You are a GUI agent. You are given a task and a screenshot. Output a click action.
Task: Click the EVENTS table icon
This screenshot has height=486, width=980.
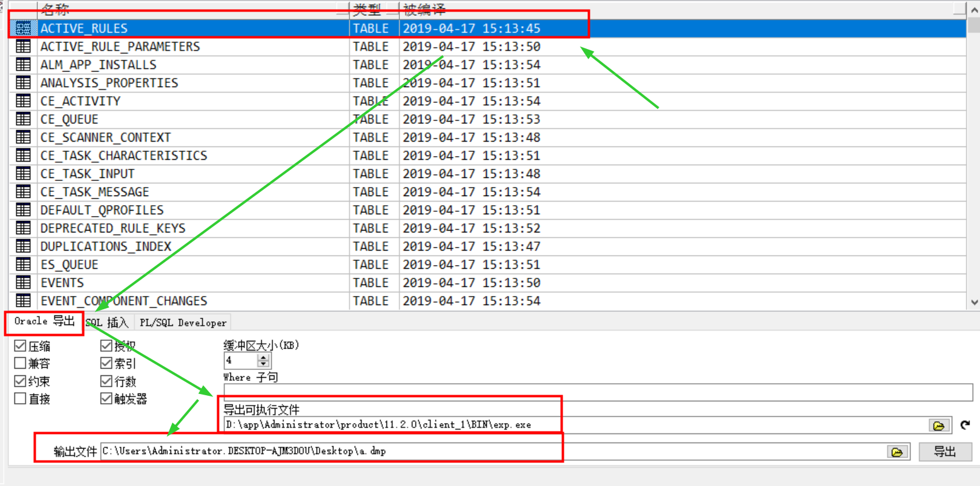click(x=23, y=282)
